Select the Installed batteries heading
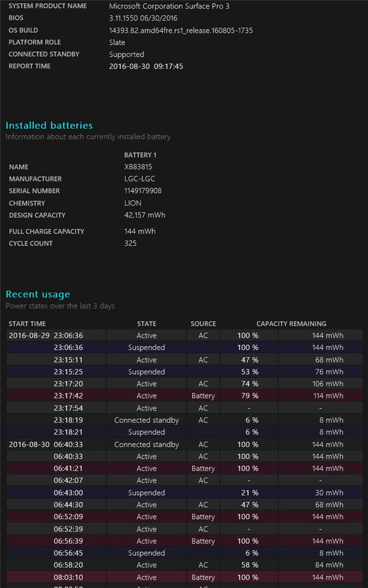 point(49,125)
